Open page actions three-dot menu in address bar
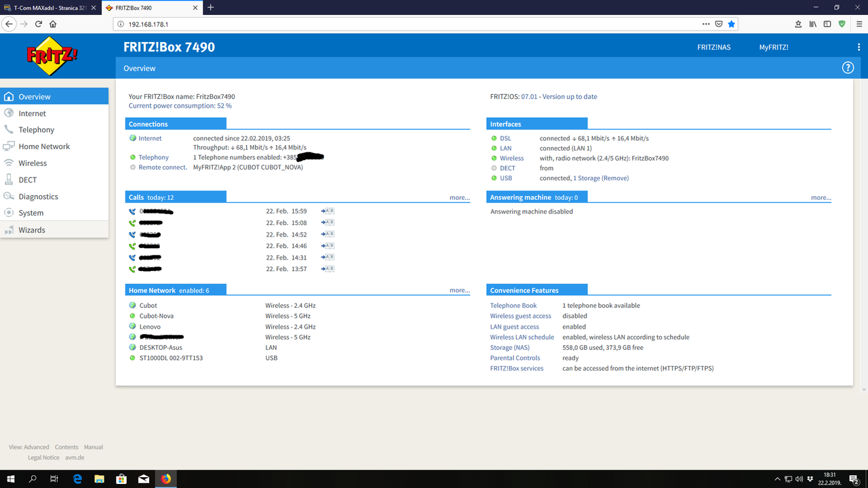The image size is (868, 488). pos(707,24)
